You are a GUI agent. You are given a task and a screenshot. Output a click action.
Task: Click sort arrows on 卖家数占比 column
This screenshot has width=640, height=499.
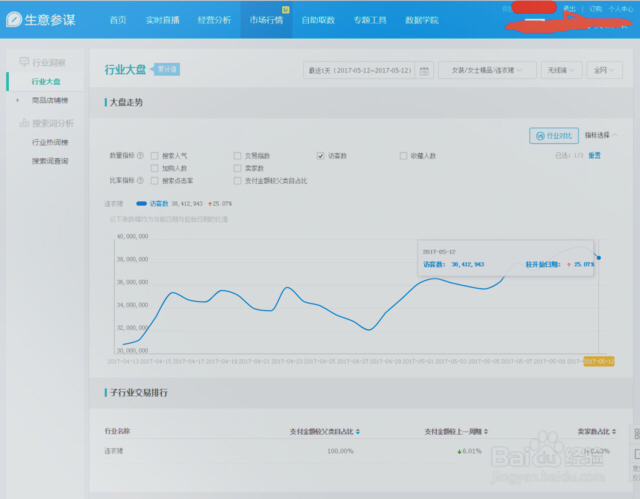pos(614,431)
